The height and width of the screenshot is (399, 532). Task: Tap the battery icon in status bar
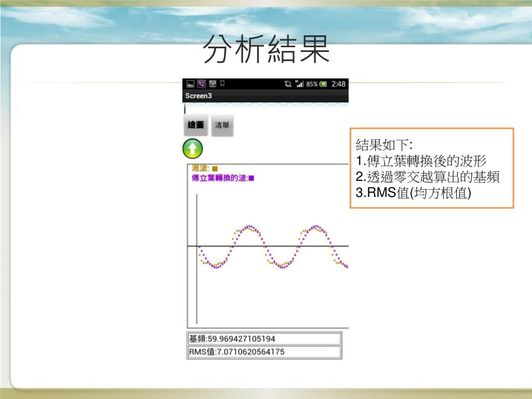(x=323, y=84)
